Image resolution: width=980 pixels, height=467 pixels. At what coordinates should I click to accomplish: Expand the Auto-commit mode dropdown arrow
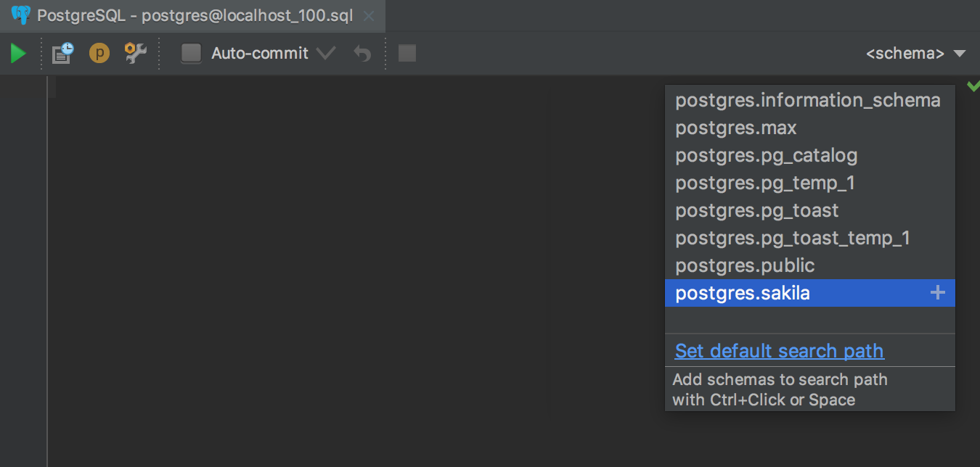click(326, 53)
